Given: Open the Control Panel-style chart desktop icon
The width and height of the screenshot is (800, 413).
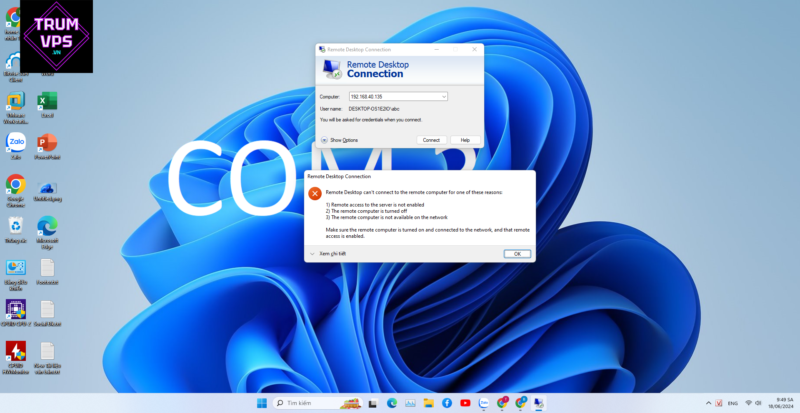Looking at the screenshot, I should [16, 274].
